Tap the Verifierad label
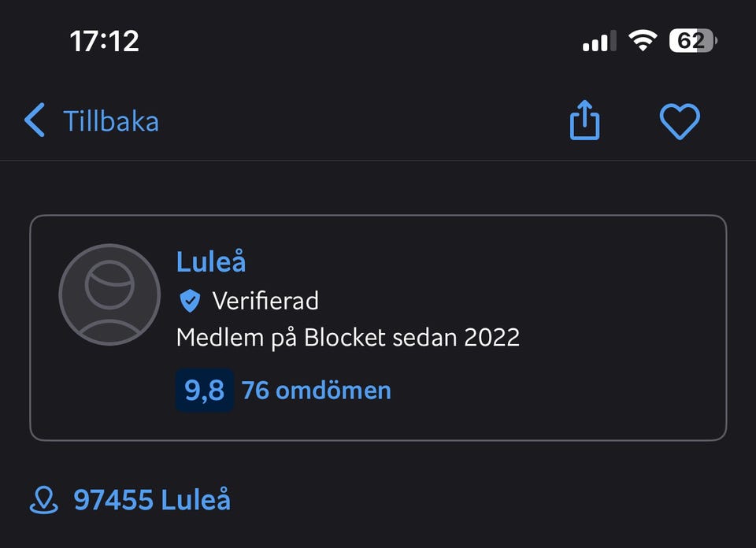The image size is (756, 548). coord(265,301)
